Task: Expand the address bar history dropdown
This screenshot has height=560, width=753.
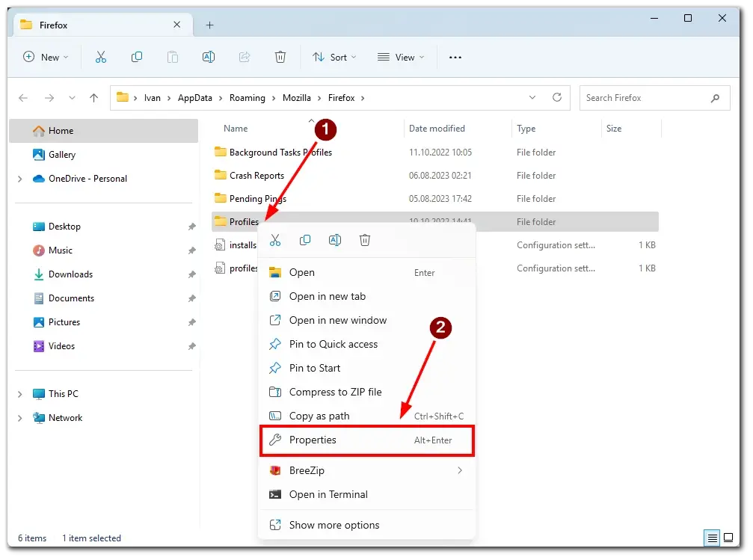Action: 532,97
